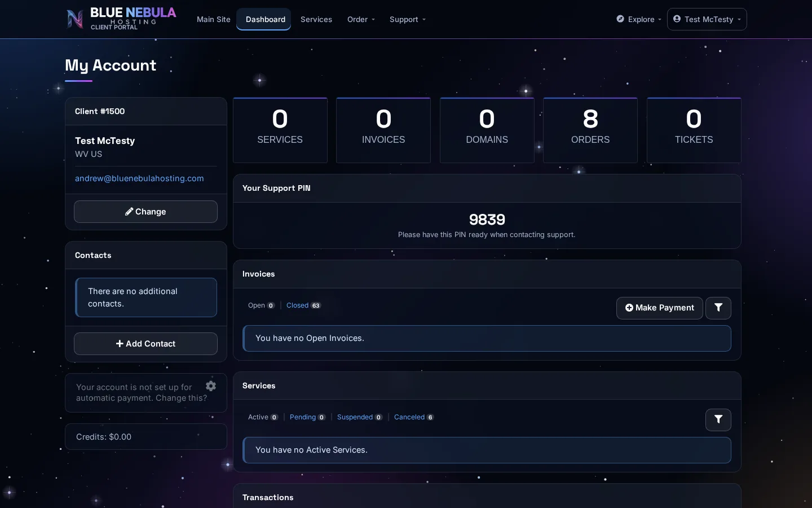Show Canceled services tab
The width and height of the screenshot is (812, 508).
point(414,417)
